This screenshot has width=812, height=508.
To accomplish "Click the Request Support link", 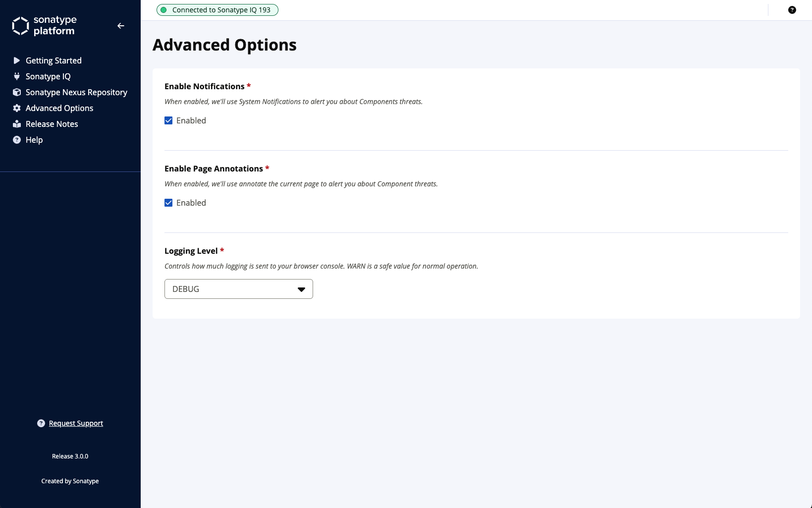I will (x=76, y=423).
